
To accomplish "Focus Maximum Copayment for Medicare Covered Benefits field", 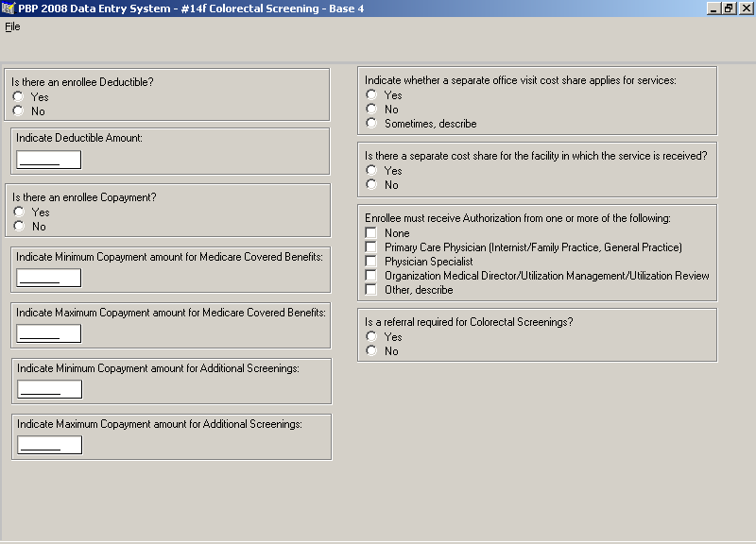I will [49, 333].
